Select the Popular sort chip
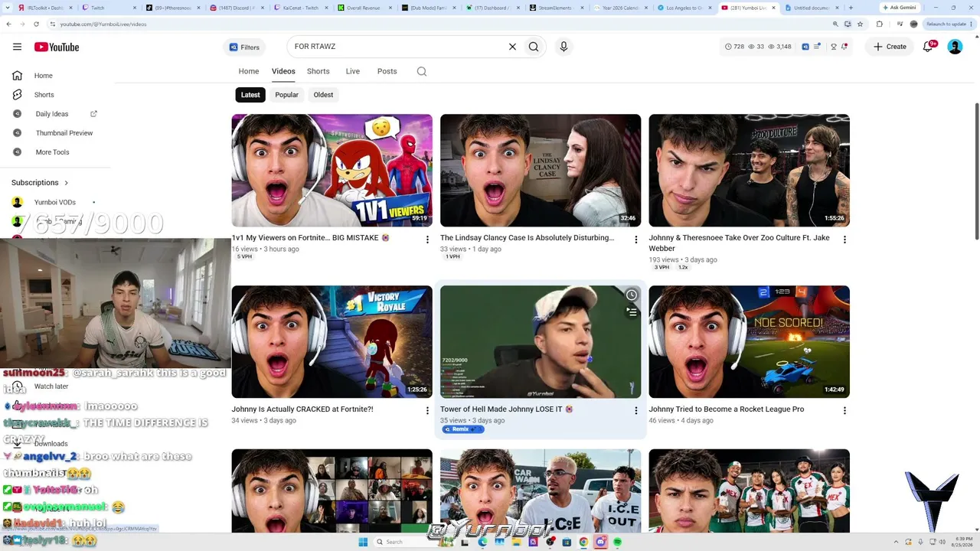 click(286, 95)
